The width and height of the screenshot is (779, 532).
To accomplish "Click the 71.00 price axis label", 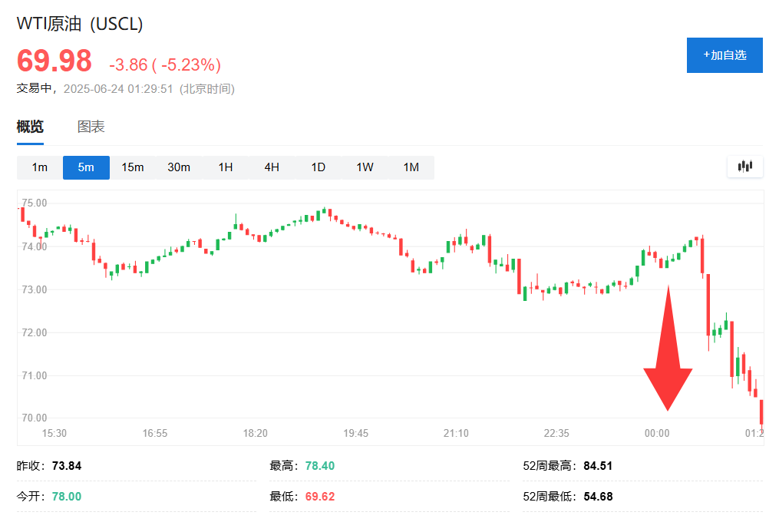I will coord(35,375).
